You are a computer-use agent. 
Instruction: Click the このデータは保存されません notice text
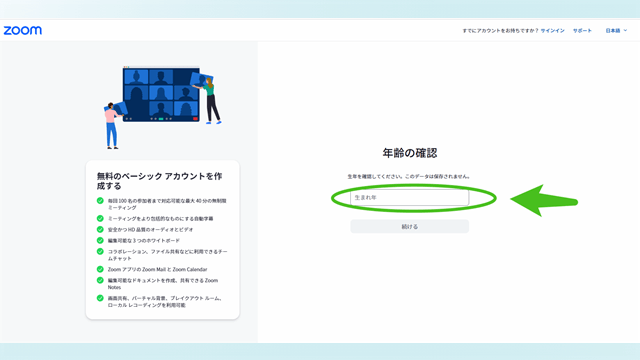point(438,177)
